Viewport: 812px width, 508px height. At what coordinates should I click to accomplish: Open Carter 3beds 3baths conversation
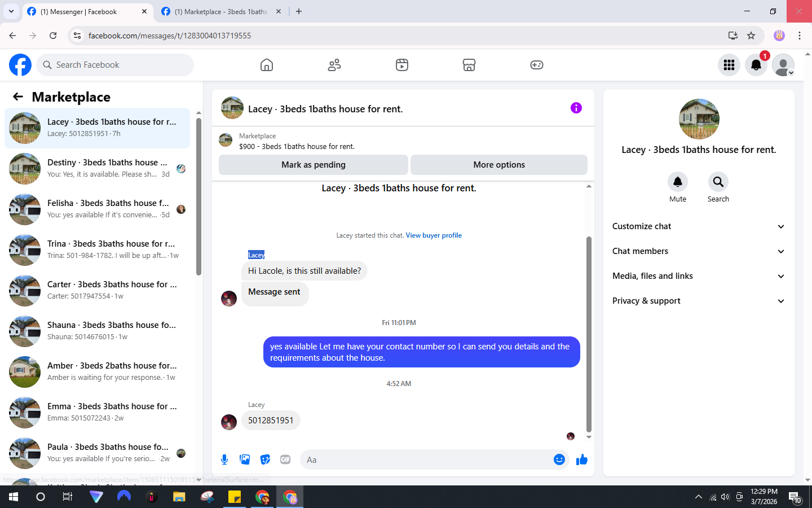tap(97, 290)
